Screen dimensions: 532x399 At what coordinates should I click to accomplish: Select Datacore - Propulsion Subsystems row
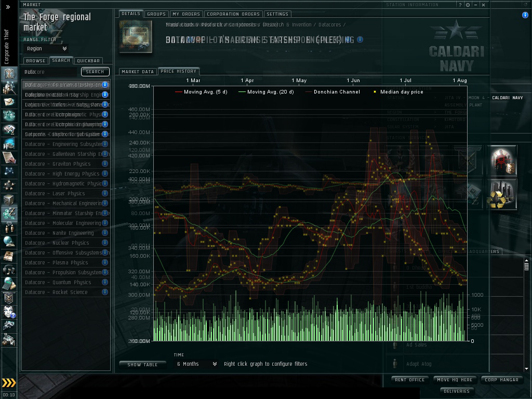pyautogui.click(x=66, y=272)
